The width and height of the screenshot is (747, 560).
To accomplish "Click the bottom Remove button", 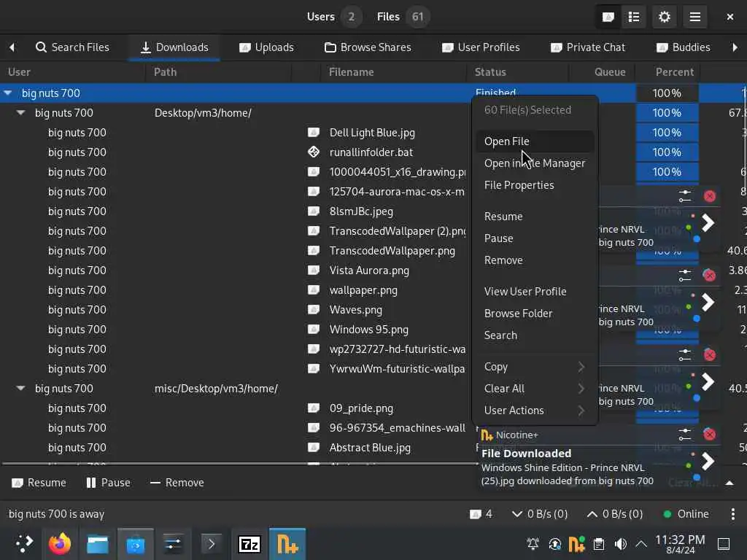I will coord(177,483).
